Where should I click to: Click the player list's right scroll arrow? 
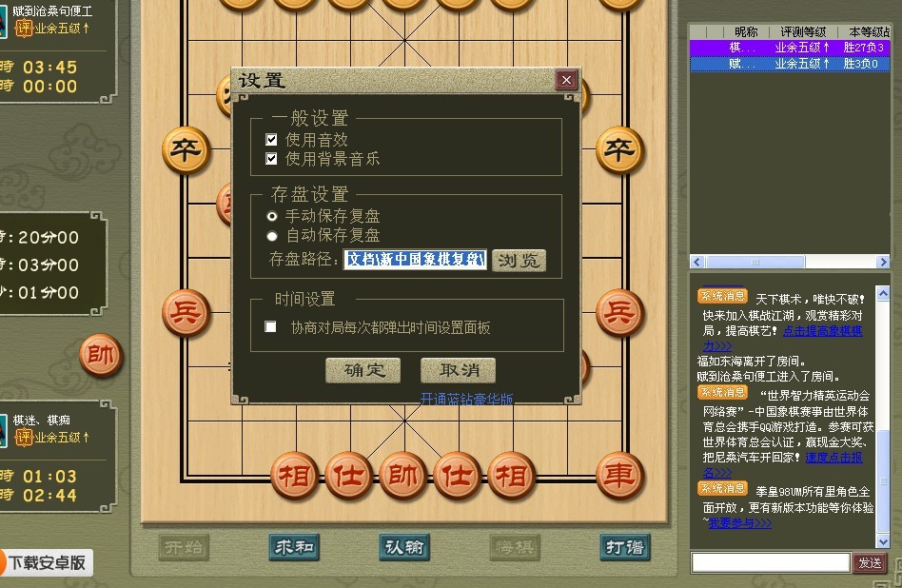(x=883, y=263)
